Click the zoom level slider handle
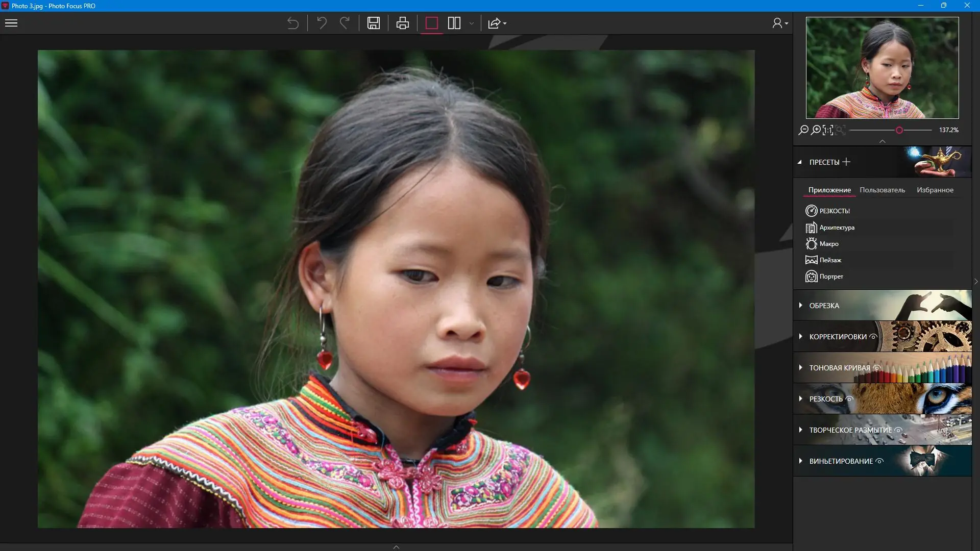 coord(899,130)
